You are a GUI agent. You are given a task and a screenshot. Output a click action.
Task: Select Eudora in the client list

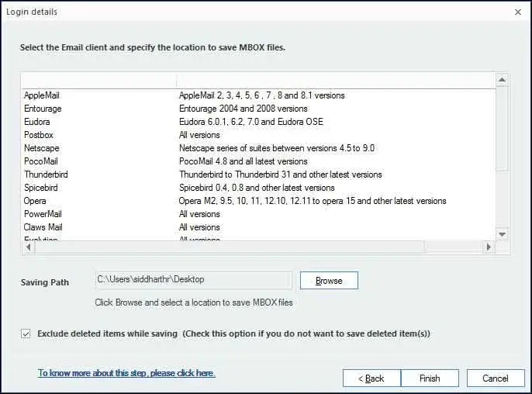coord(37,122)
